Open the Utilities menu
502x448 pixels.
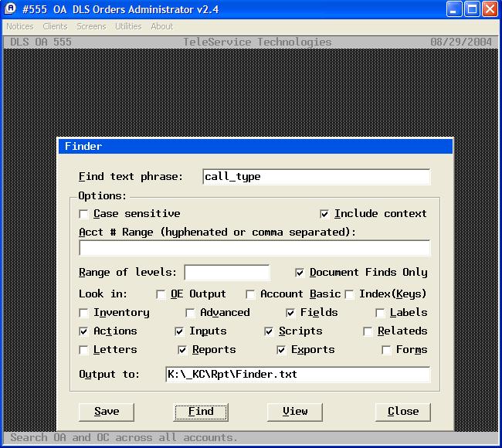128,26
